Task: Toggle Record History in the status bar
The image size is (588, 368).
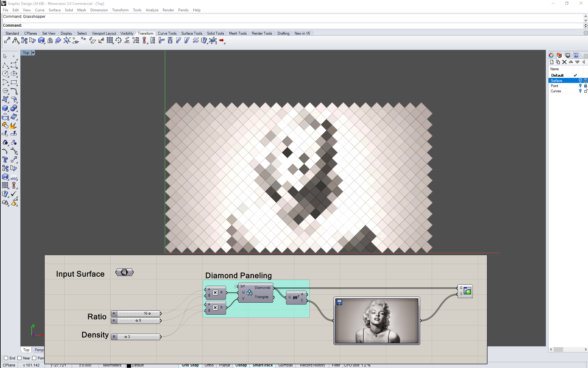Action: pyautogui.click(x=312, y=365)
